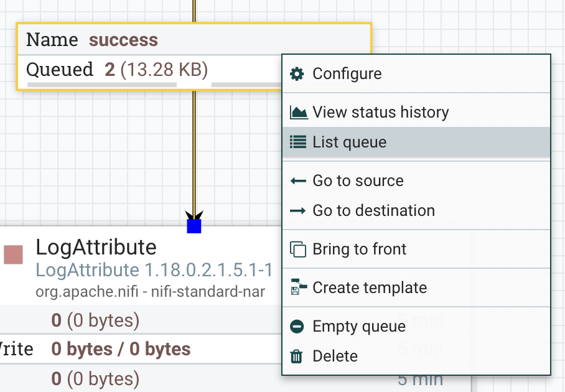
Task: Click the Go to source left-arrow icon
Action: pyautogui.click(x=298, y=181)
